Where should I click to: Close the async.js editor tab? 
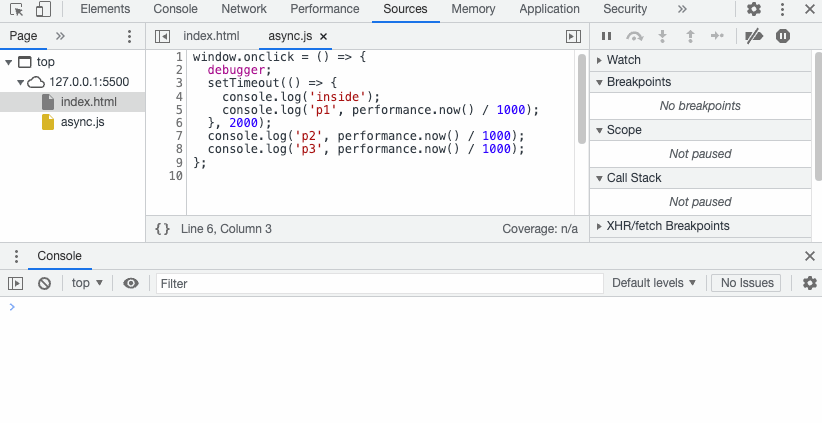323,36
